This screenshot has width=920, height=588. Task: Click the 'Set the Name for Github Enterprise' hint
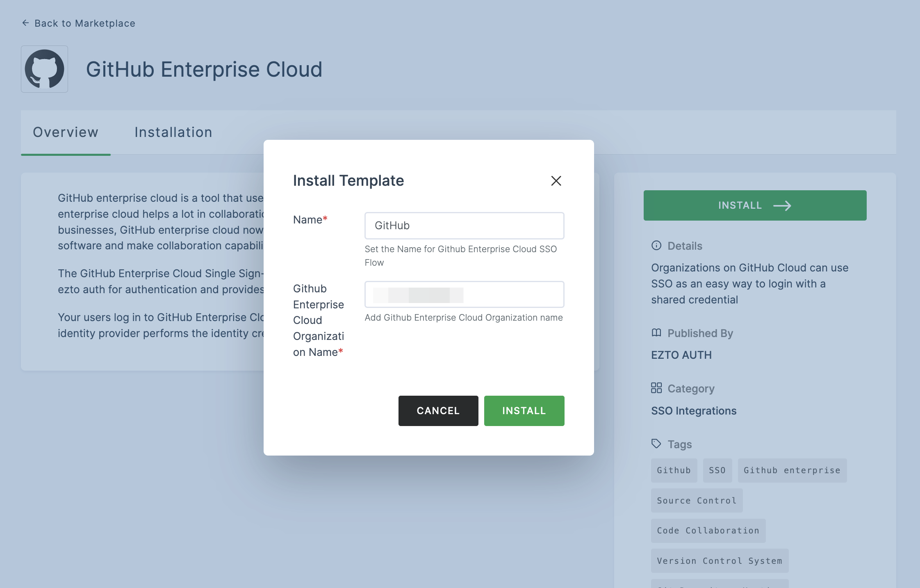pos(461,256)
